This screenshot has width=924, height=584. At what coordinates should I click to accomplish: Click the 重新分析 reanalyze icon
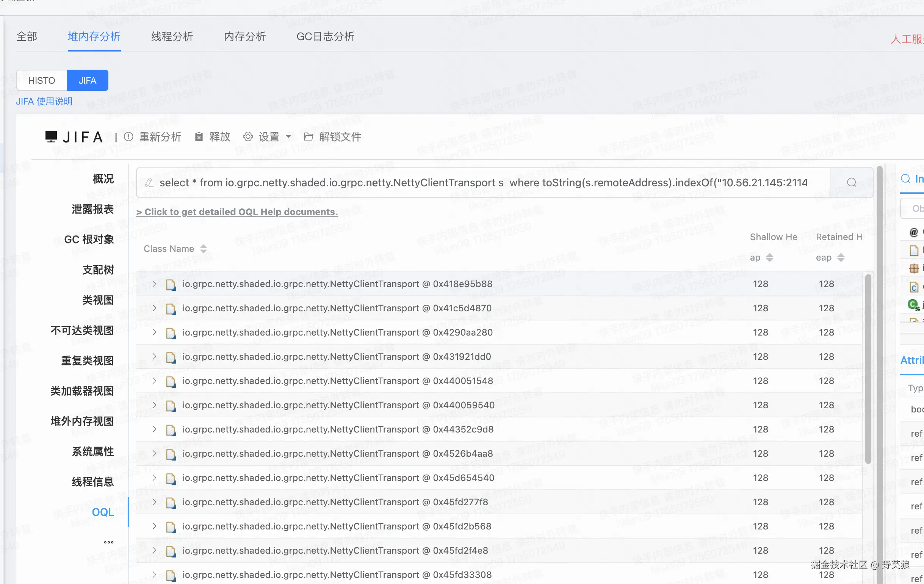(x=128, y=137)
